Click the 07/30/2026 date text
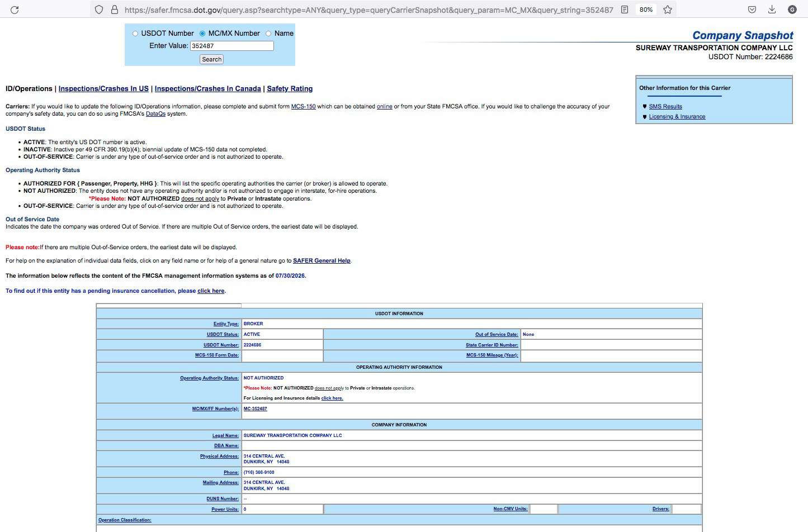 point(291,275)
